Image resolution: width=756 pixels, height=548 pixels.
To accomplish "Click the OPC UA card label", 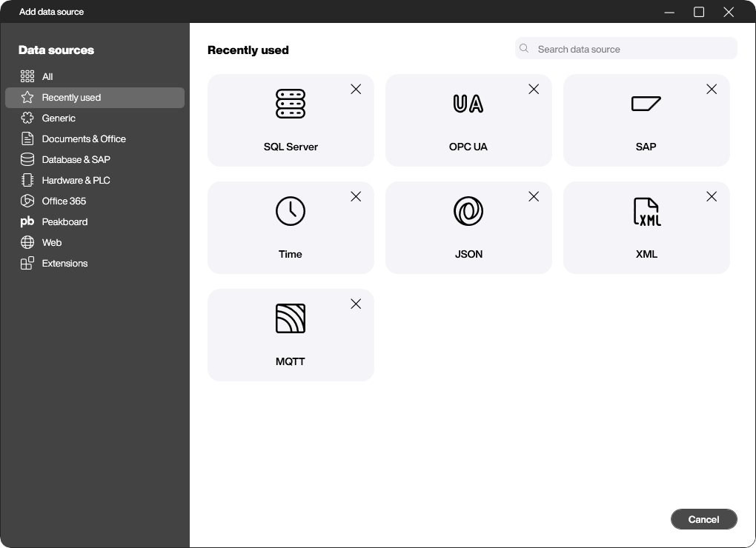I will click(x=468, y=147).
